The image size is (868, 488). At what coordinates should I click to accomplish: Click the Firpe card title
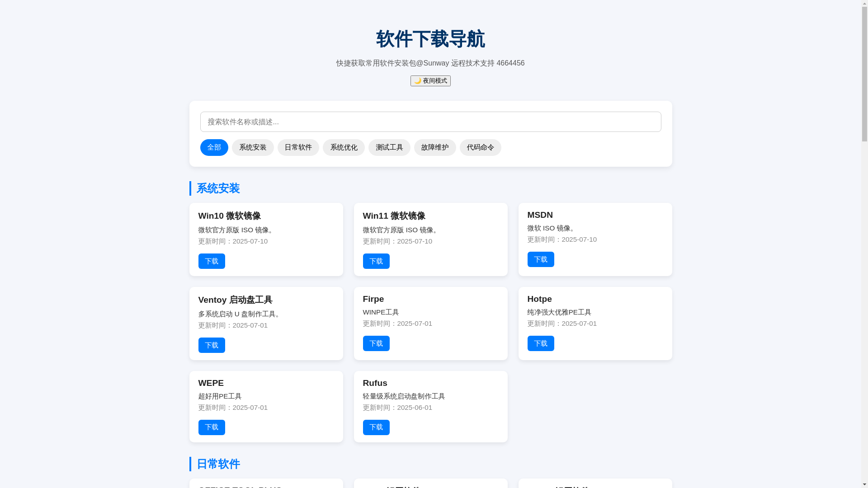373,299
